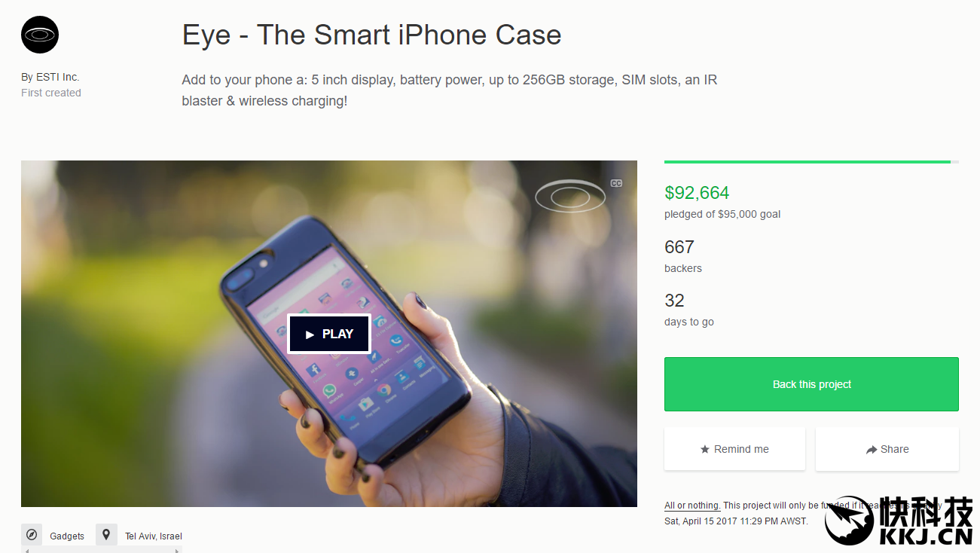Click the horizontal scrollbar's right arrow

[177, 551]
